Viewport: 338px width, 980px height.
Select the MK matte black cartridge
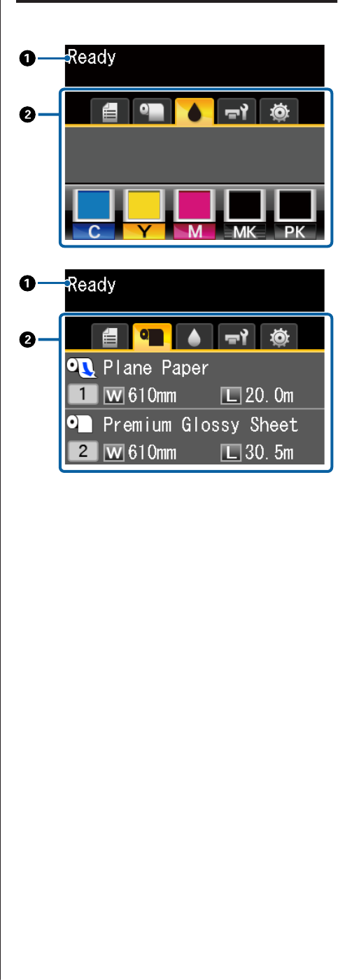tap(242, 213)
